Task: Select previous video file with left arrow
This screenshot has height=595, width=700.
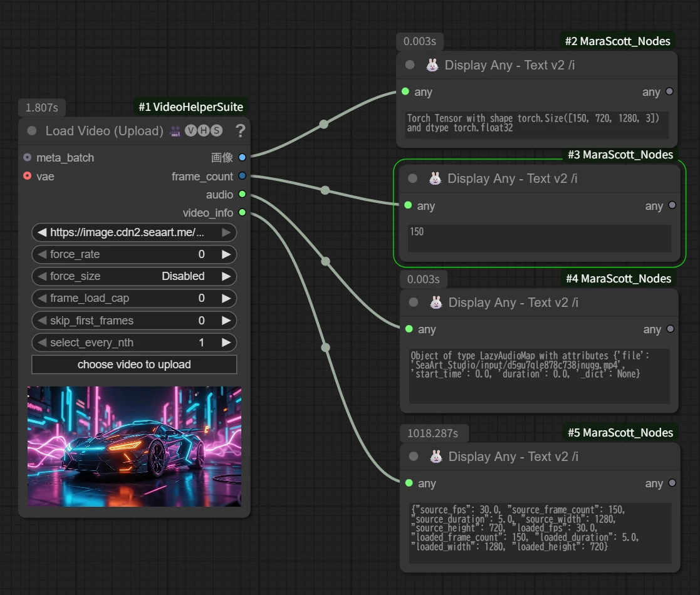Action: tap(42, 232)
